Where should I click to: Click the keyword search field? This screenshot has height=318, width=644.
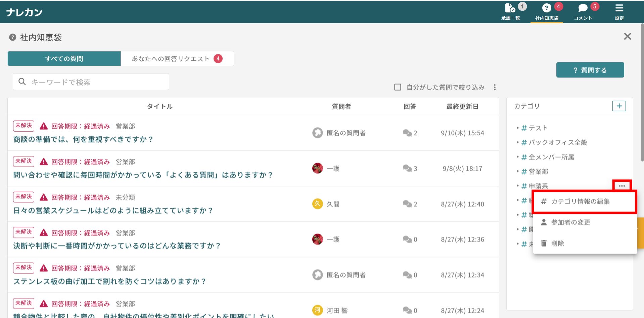point(91,82)
